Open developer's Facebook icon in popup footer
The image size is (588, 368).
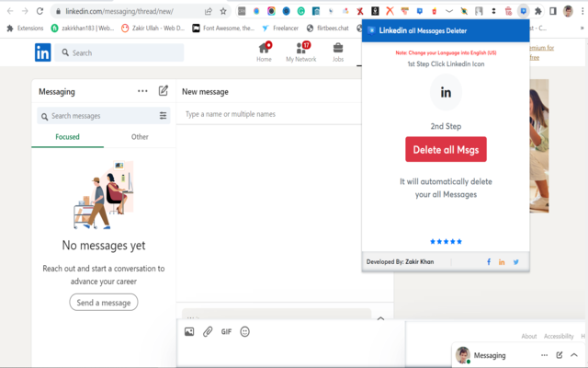pos(489,262)
